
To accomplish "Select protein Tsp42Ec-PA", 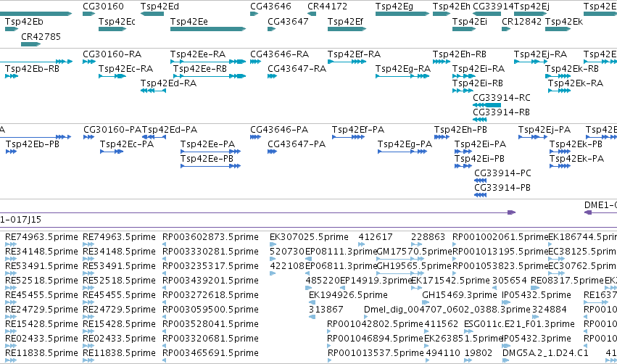I will (x=127, y=144).
